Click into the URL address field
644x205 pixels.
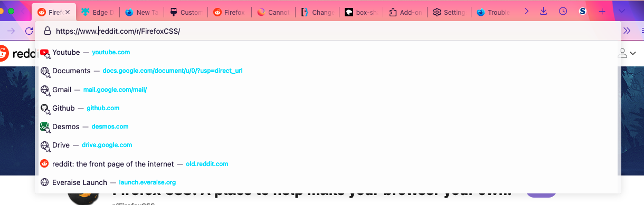coord(327,31)
